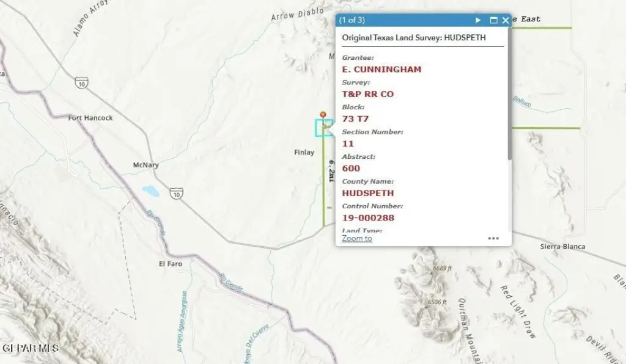The height and width of the screenshot is (364, 626).
Task: Click the Sierra Blanca town label
Action: click(562, 247)
